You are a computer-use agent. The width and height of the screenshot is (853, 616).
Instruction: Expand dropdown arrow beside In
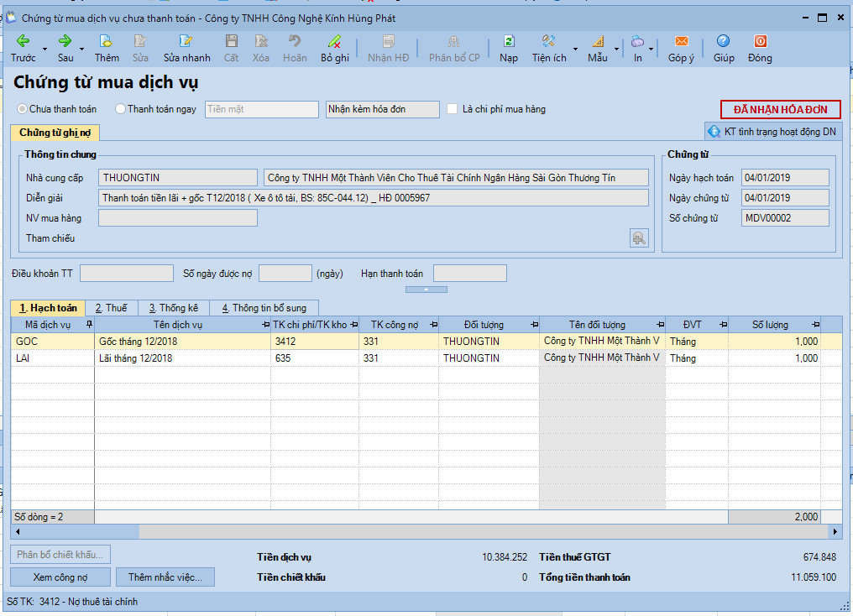(651, 49)
